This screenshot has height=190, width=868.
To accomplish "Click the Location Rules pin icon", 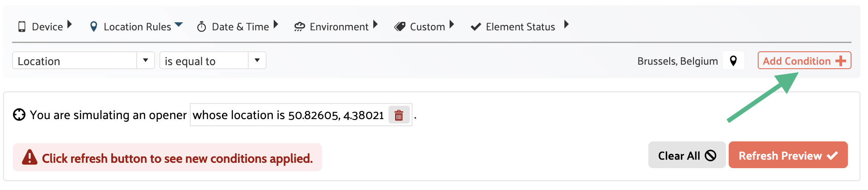I will (94, 27).
